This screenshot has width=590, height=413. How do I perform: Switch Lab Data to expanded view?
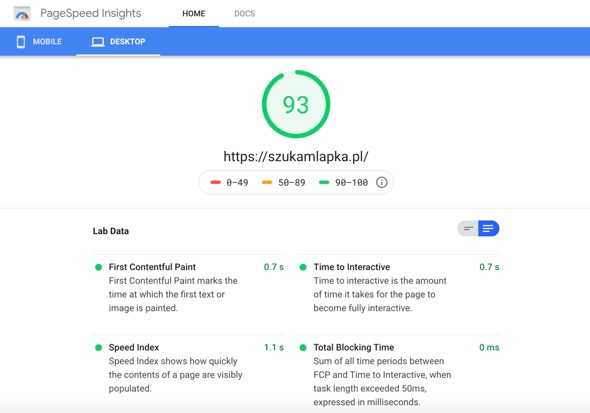click(488, 228)
